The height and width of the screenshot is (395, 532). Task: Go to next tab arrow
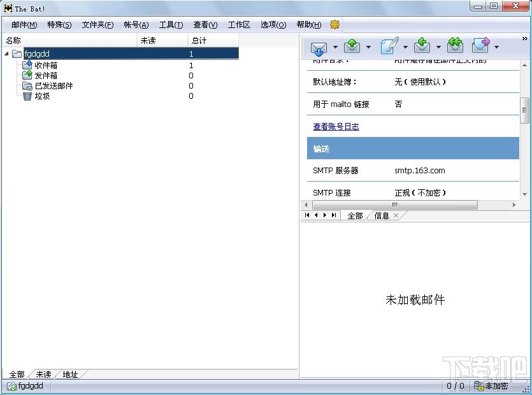[325, 215]
